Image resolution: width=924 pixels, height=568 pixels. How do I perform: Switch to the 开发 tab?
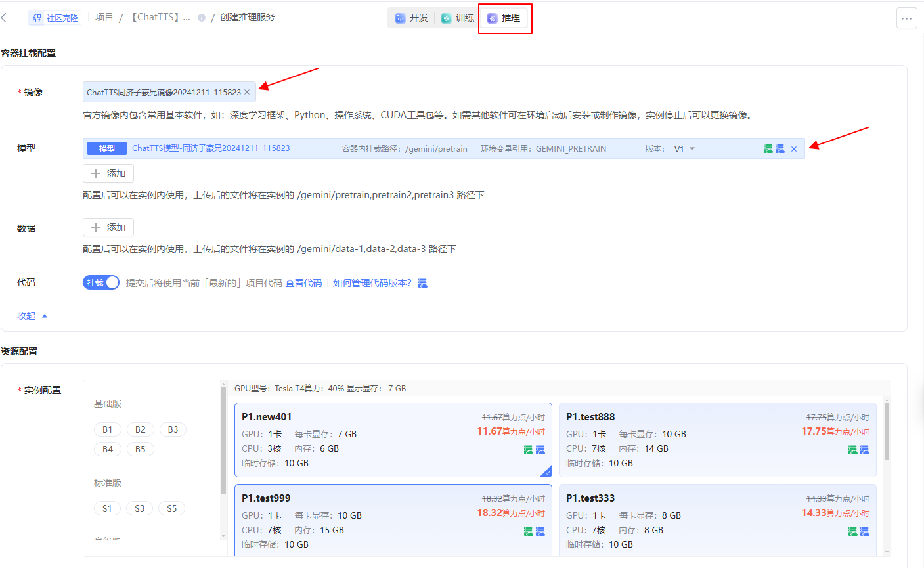[x=412, y=18]
